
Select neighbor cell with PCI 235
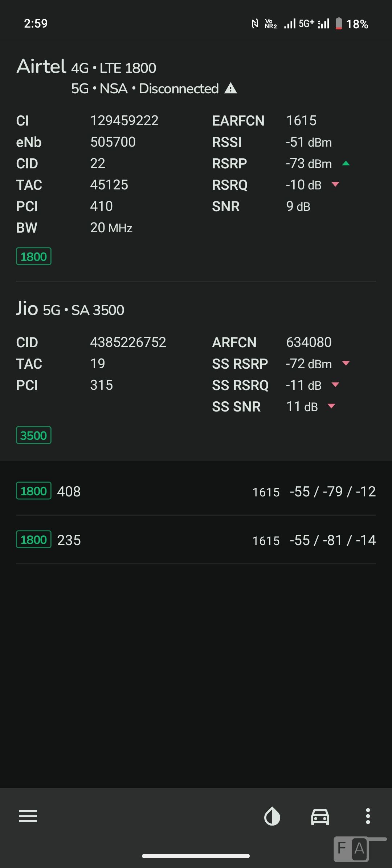[196, 540]
